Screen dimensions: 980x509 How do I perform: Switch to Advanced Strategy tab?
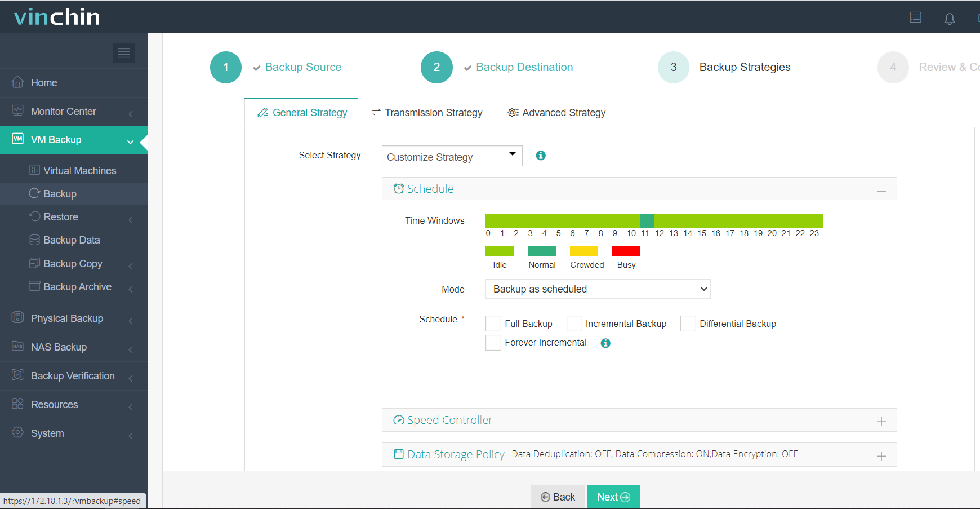point(556,113)
